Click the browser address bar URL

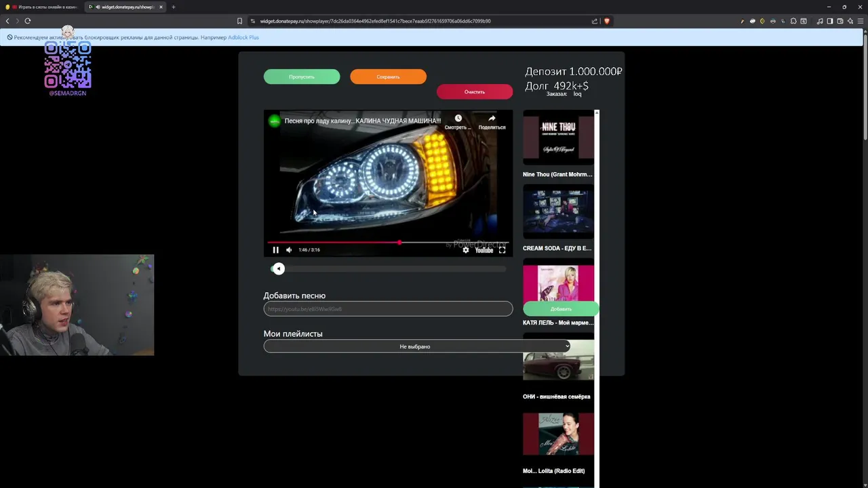[375, 21]
